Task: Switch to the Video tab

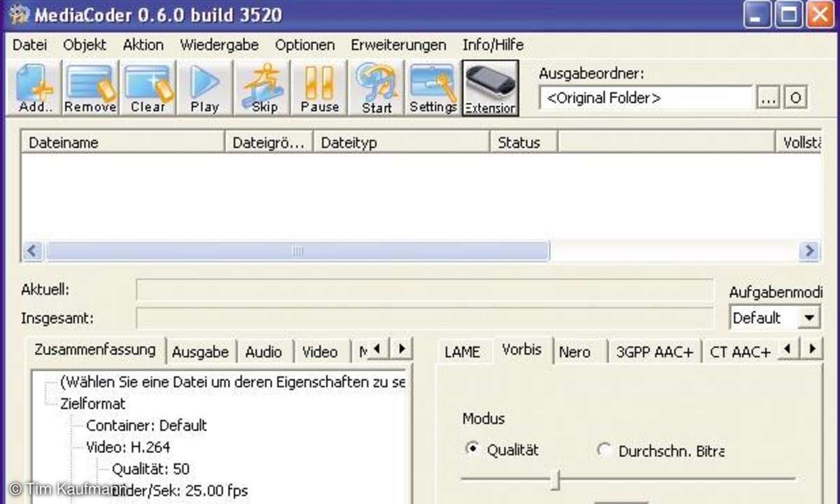Action: [x=320, y=352]
